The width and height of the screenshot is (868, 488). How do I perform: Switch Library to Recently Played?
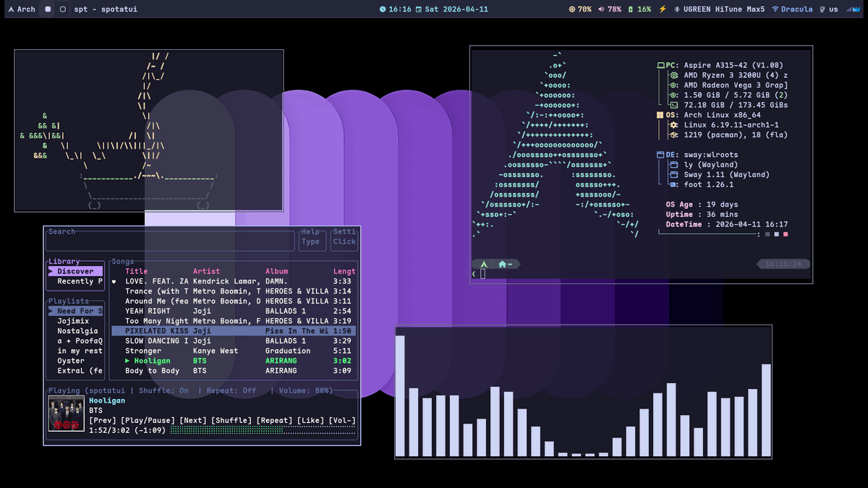(x=80, y=281)
